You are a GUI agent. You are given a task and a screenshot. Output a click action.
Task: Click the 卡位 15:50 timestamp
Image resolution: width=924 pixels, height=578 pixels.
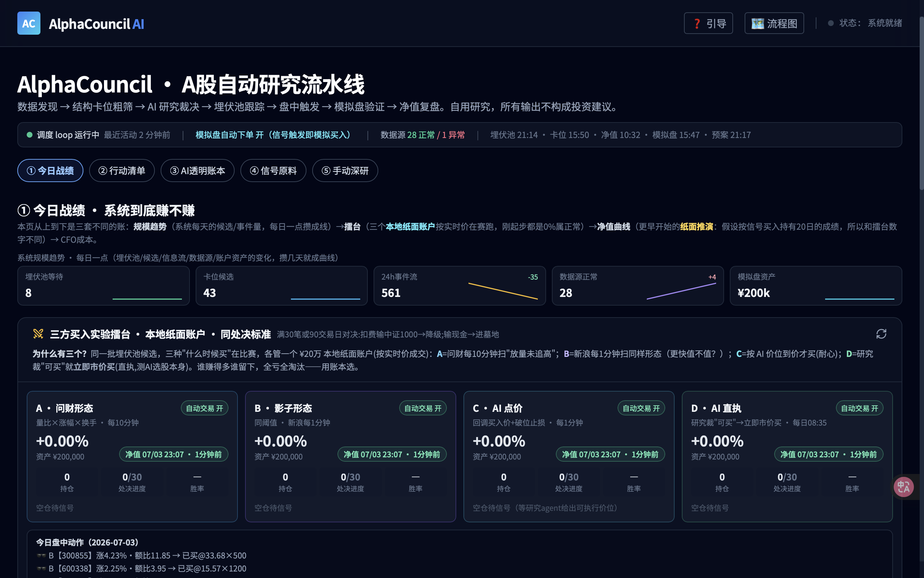569,135
